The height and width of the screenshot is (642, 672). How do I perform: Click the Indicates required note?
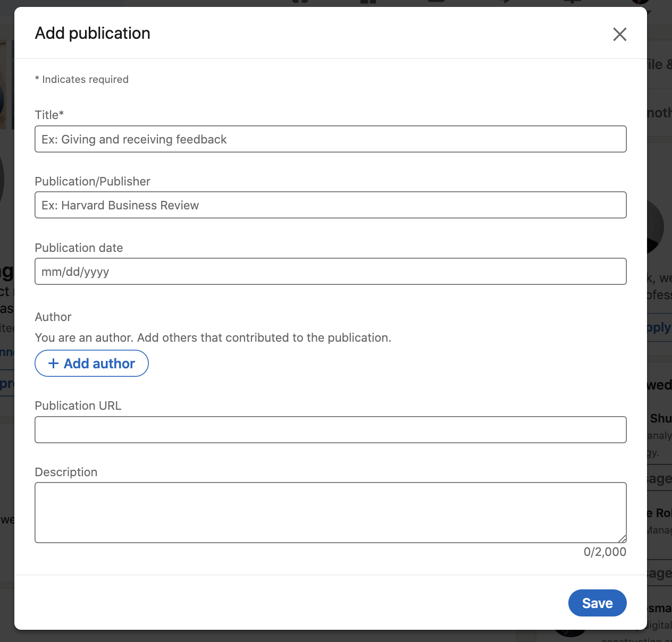point(82,79)
